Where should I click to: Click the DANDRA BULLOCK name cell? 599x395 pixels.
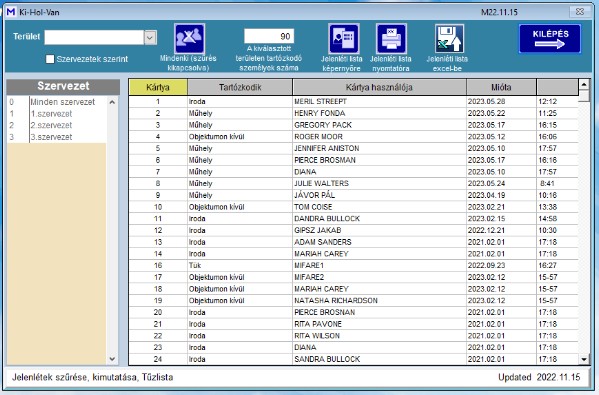pos(379,219)
